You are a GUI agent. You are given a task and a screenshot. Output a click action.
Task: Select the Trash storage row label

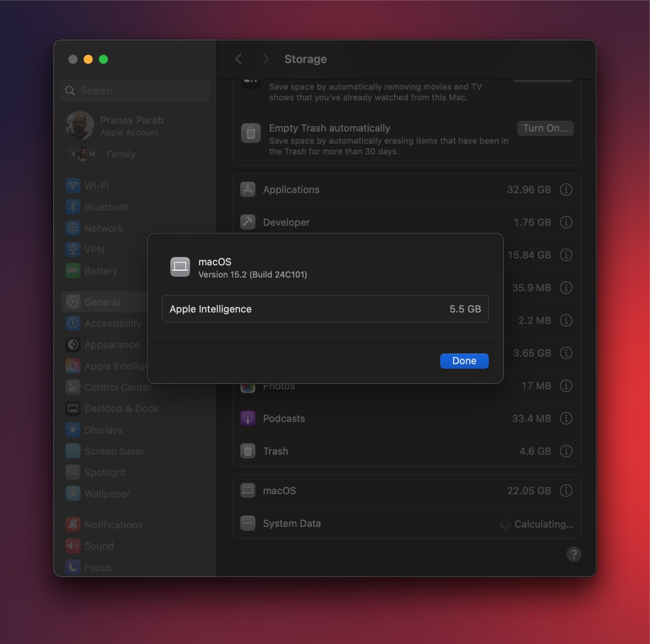(x=276, y=451)
